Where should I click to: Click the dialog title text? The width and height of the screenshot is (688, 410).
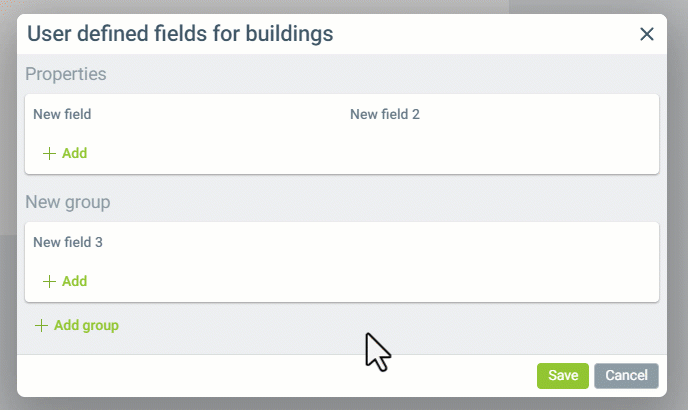point(180,34)
